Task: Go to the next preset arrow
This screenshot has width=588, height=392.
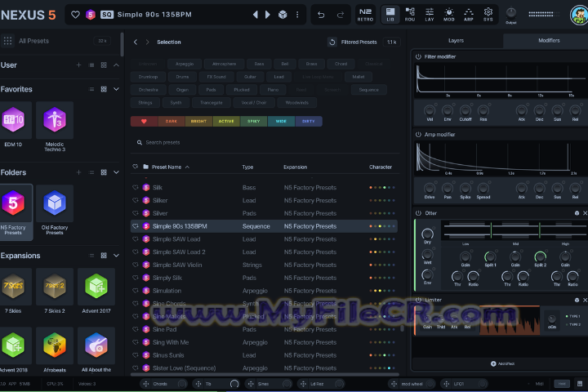Action: pos(267,15)
